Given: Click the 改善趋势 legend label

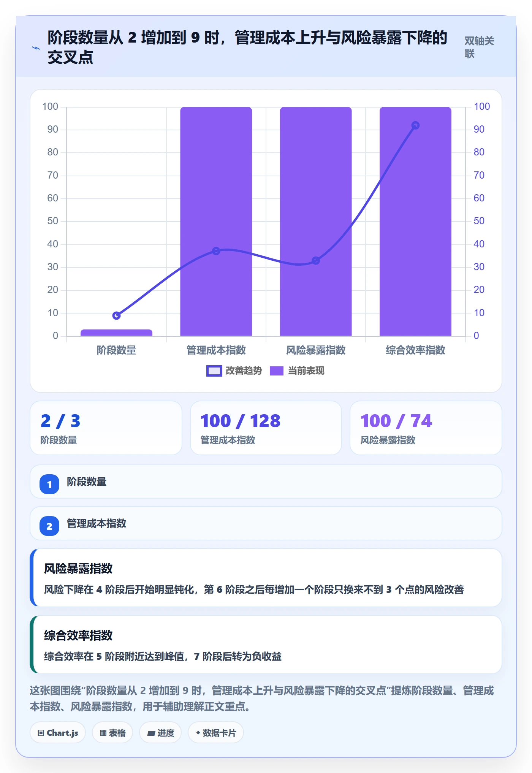Looking at the screenshot, I should [x=244, y=371].
